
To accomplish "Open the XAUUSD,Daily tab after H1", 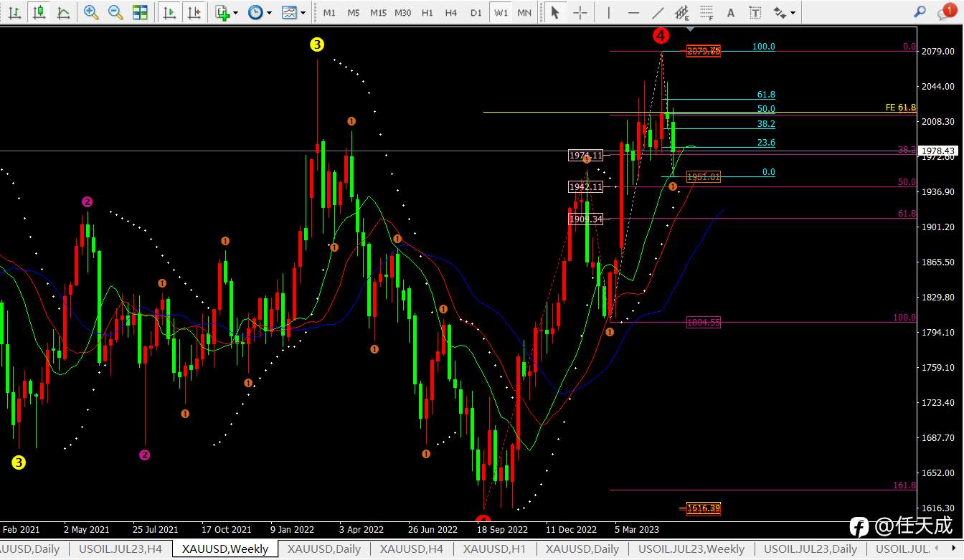I will 582,549.
